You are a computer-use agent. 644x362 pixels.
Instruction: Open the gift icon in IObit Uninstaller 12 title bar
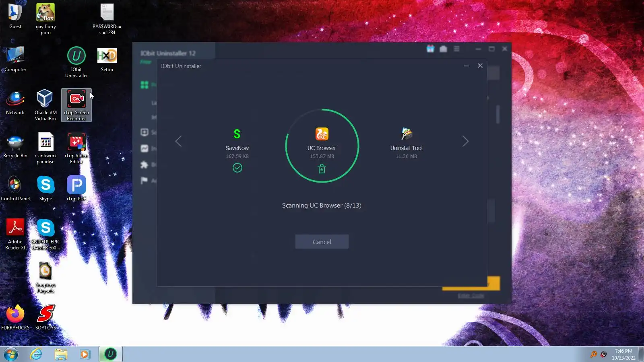tap(430, 49)
